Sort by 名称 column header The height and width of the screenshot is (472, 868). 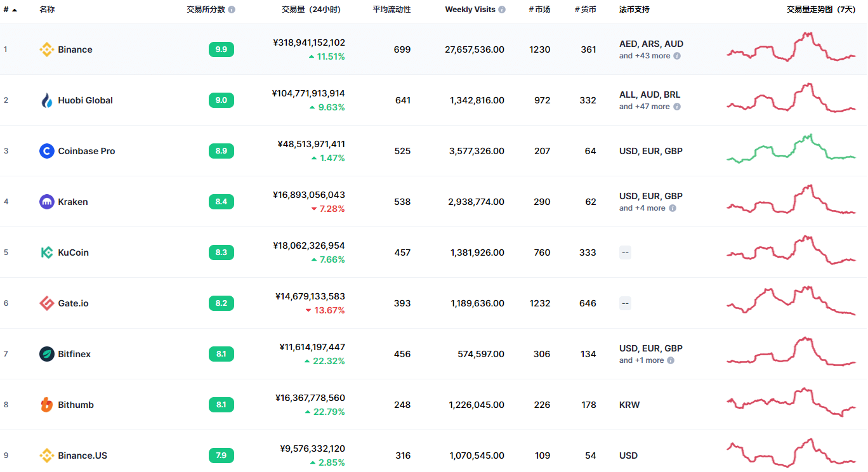point(47,10)
